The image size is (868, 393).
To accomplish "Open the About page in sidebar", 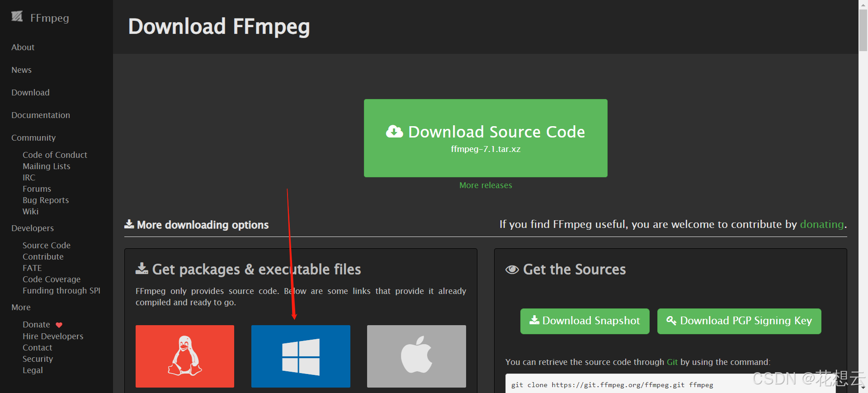I will (23, 47).
